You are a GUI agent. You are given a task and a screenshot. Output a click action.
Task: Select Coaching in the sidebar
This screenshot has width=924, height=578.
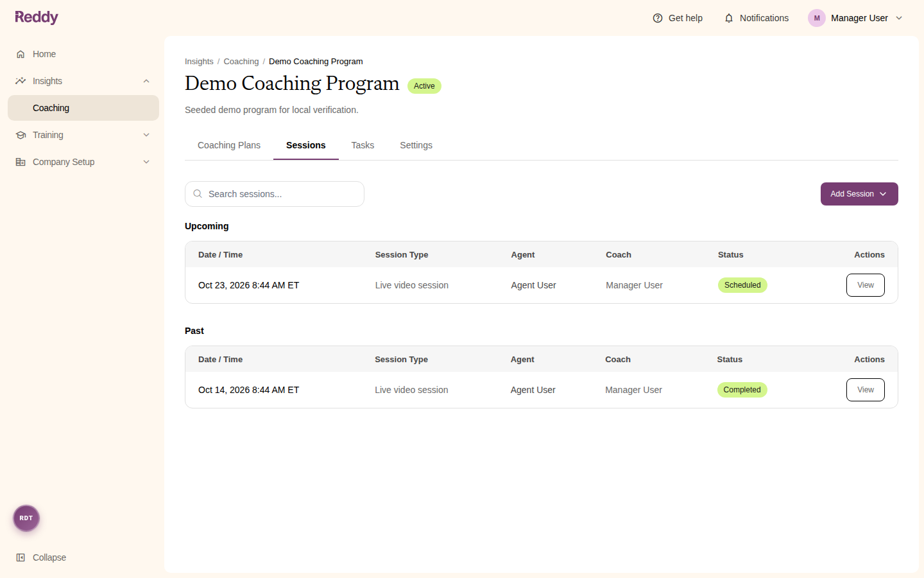(83, 108)
